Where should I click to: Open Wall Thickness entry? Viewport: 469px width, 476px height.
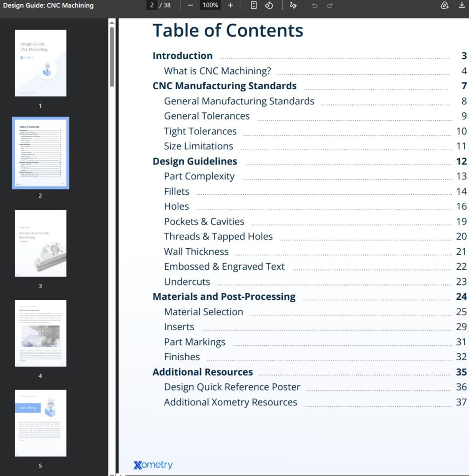tap(196, 251)
